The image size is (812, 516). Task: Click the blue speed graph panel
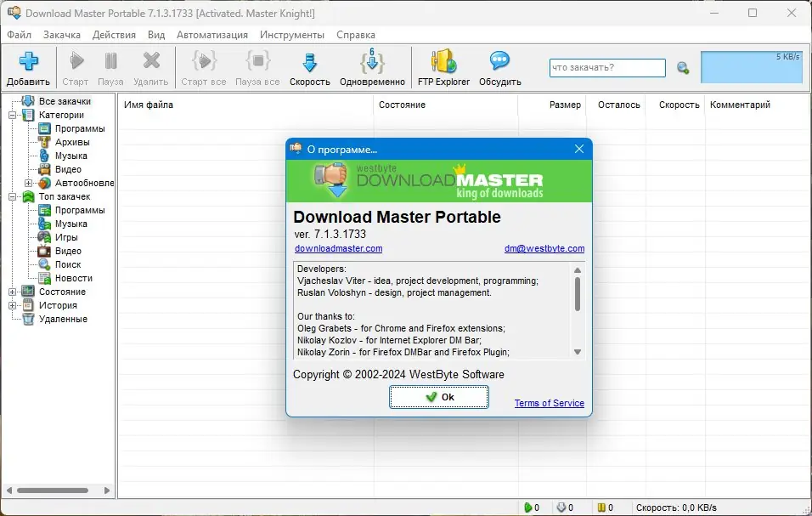click(x=751, y=67)
